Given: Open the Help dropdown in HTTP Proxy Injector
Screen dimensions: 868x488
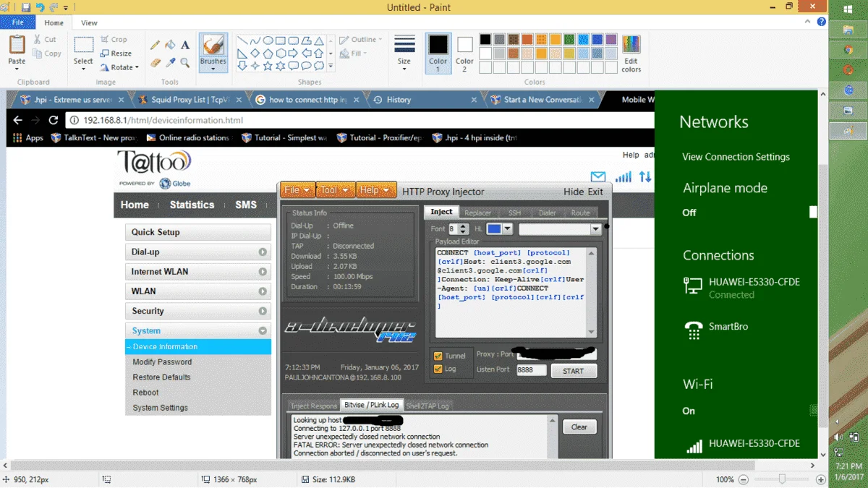Looking at the screenshot, I should click(376, 189).
